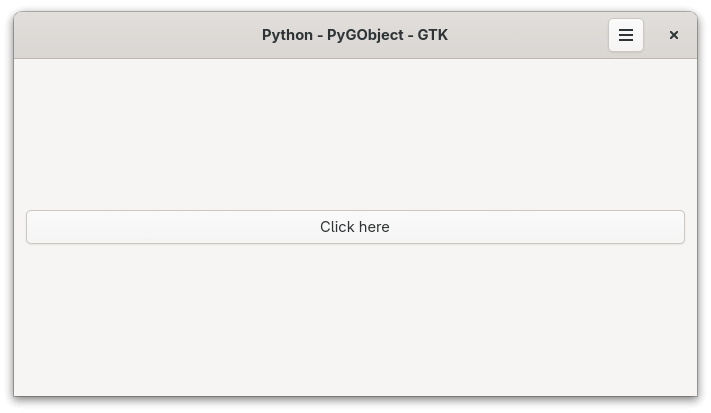This screenshot has width=711, height=413.
Task: Click the word 'GTK' in title bar
Action: coord(432,35)
